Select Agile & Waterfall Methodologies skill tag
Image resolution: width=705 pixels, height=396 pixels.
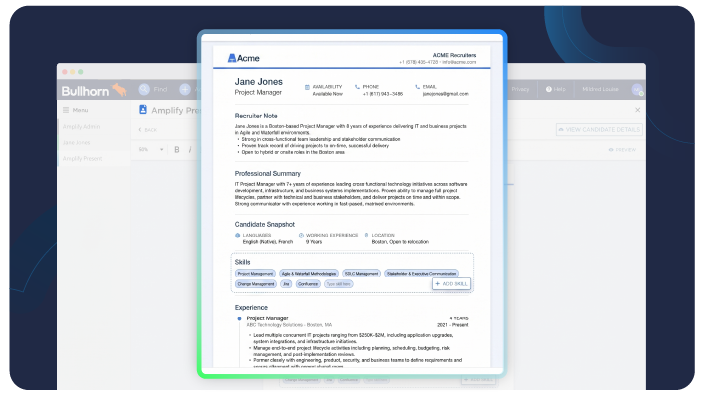click(x=308, y=274)
